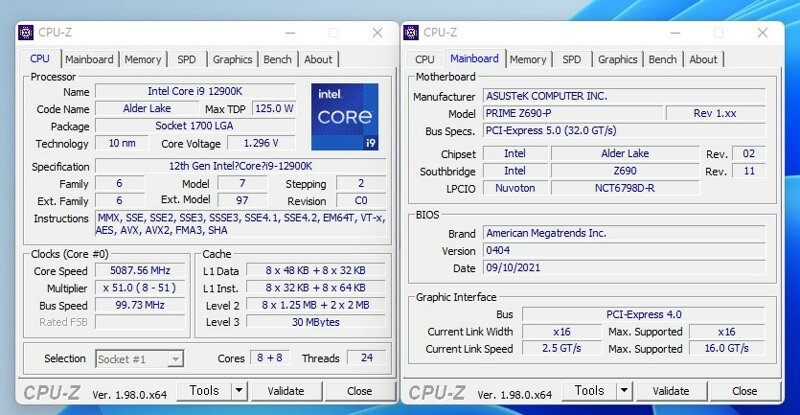Viewport: 800px width, 415px height.
Task: Click Validate in the right CPU-Z window
Action: coord(671,391)
